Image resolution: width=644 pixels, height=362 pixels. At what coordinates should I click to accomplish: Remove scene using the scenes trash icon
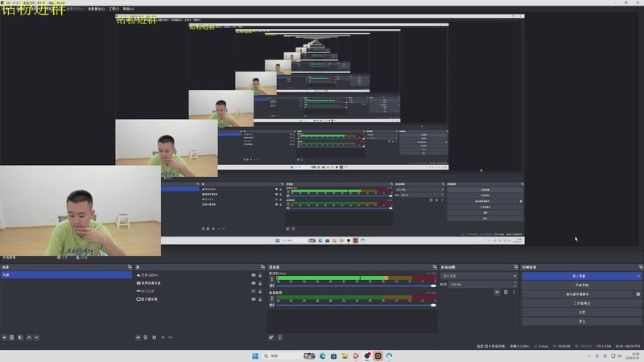pyautogui.click(x=12, y=337)
